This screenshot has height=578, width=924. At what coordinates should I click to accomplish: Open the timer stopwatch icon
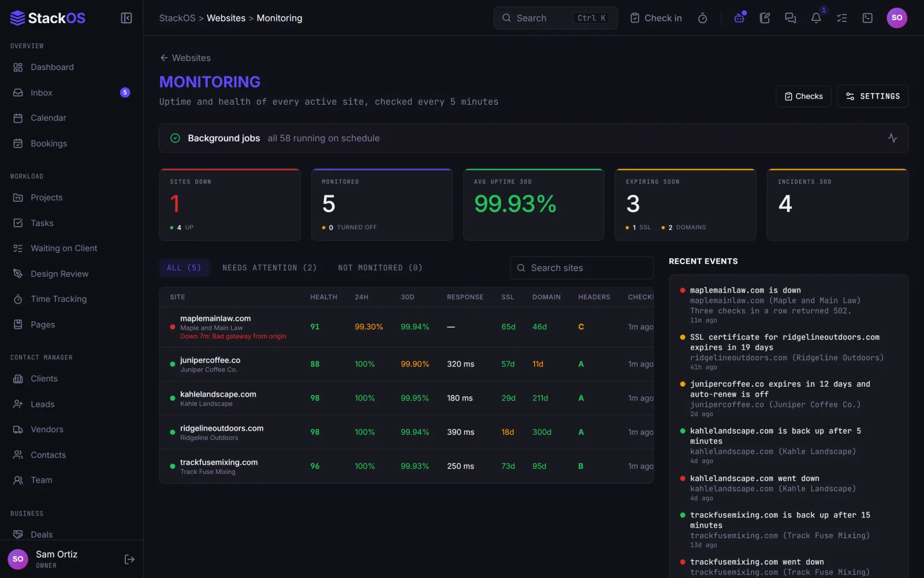tap(702, 18)
